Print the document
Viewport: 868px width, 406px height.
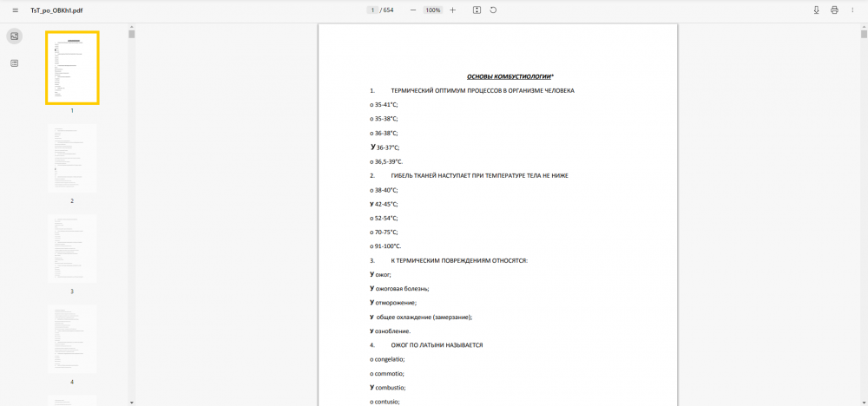pos(834,10)
